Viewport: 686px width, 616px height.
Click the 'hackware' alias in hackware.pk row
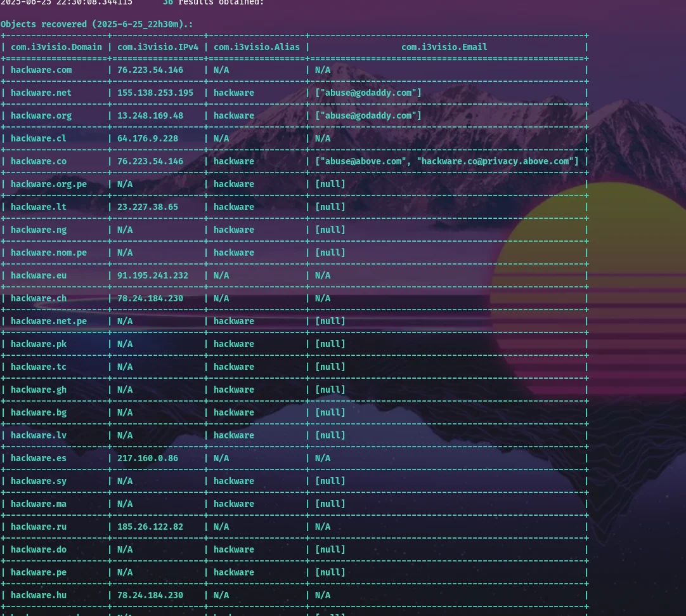coord(233,344)
